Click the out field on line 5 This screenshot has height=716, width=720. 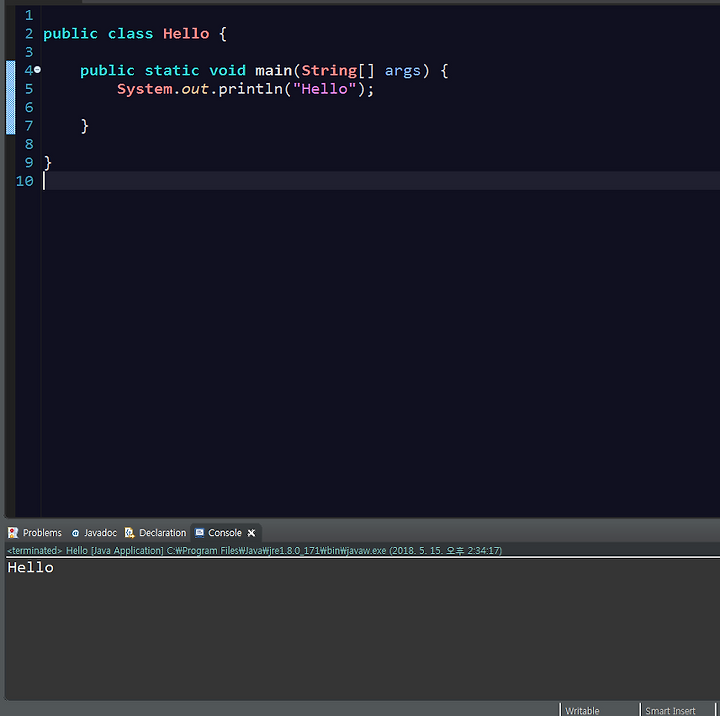(195, 89)
